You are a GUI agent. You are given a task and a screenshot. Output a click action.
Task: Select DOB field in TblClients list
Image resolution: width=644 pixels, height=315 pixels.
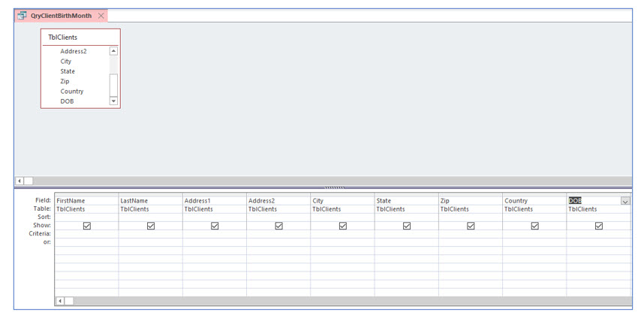point(67,101)
